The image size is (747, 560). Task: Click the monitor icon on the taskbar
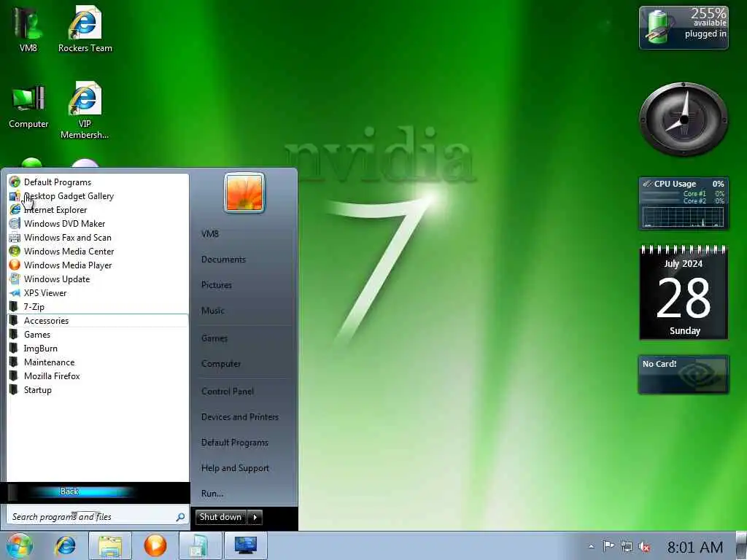(x=245, y=545)
